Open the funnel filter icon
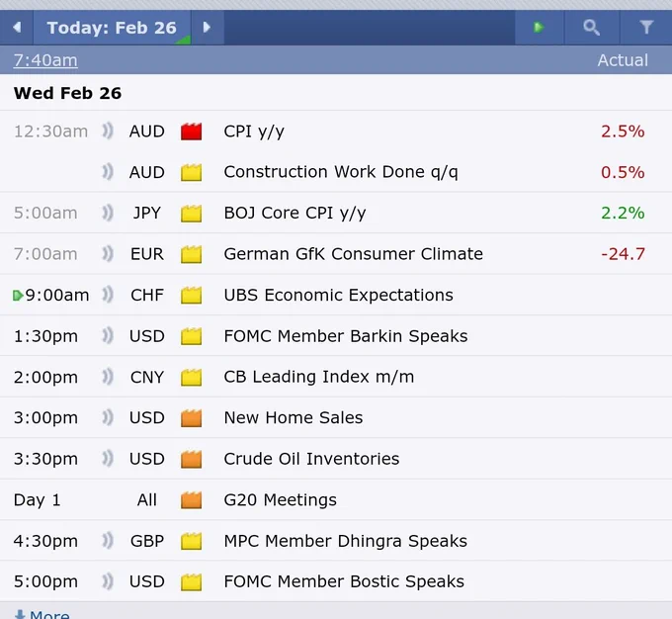672x619 pixels. (x=646, y=28)
